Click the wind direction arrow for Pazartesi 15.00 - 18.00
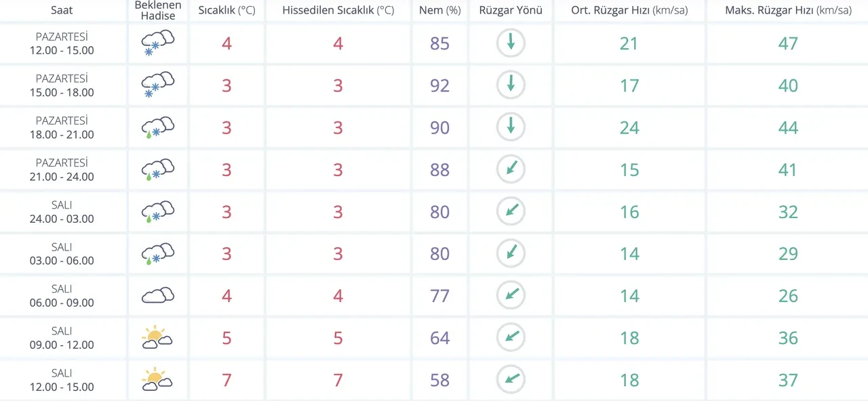 click(511, 85)
